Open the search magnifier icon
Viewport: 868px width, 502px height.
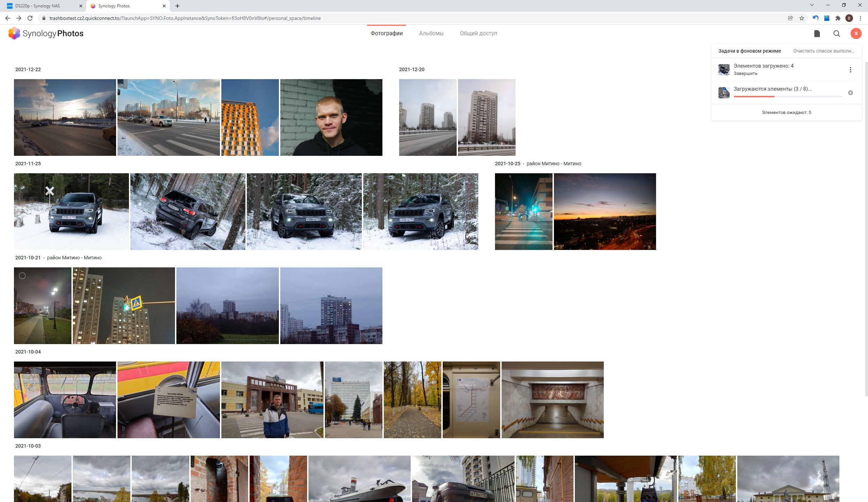[x=836, y=33]
